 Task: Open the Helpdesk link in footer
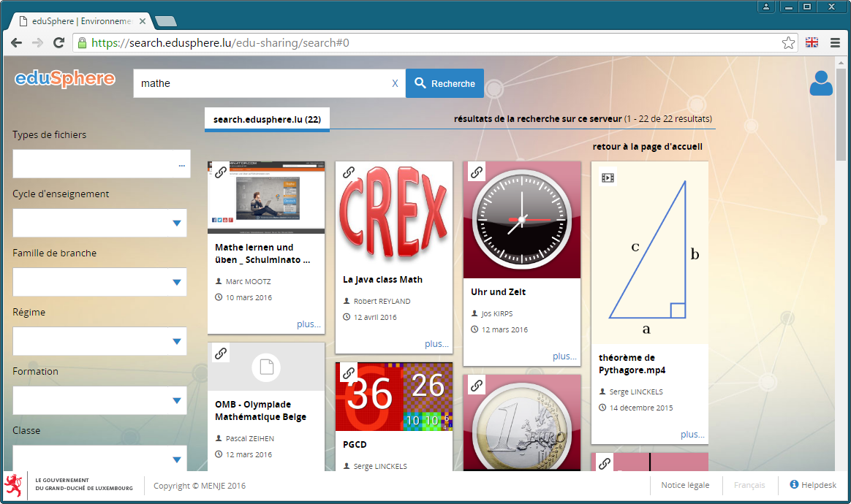point(813,485)
